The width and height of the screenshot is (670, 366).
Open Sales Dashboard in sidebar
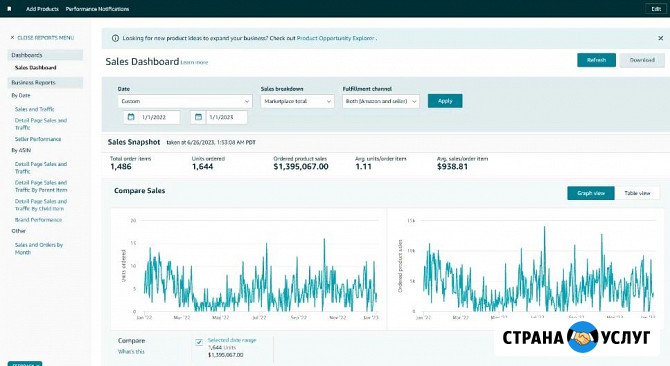[x=35, y=67]
